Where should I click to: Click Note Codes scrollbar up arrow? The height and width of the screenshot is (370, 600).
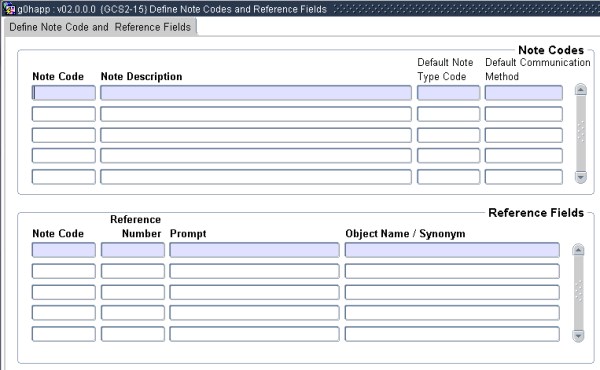581,90
